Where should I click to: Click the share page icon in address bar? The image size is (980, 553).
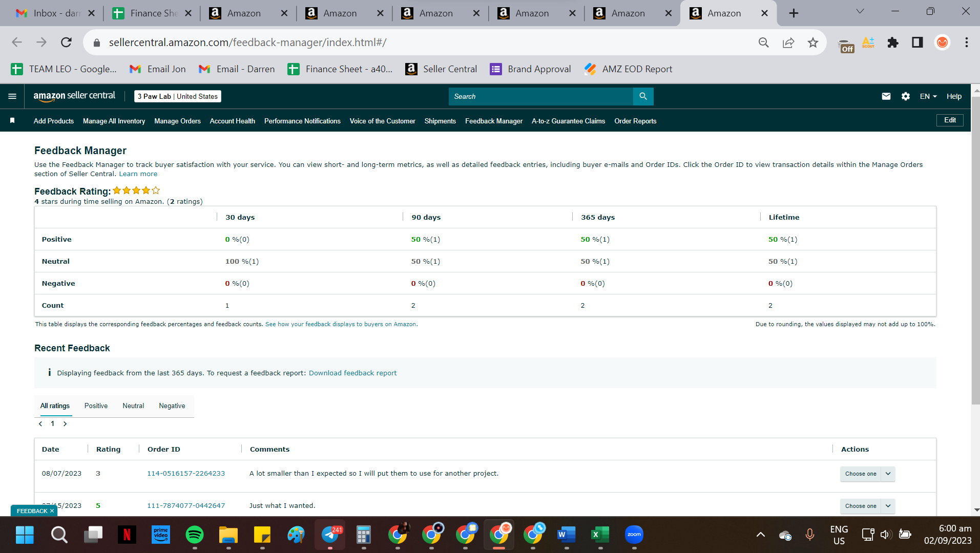click(788, 42)
